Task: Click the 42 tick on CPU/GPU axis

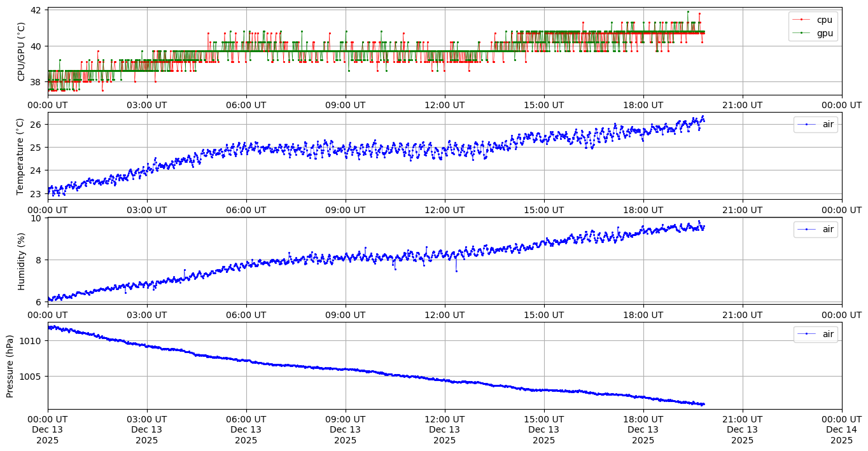Action: pos(36,11)
